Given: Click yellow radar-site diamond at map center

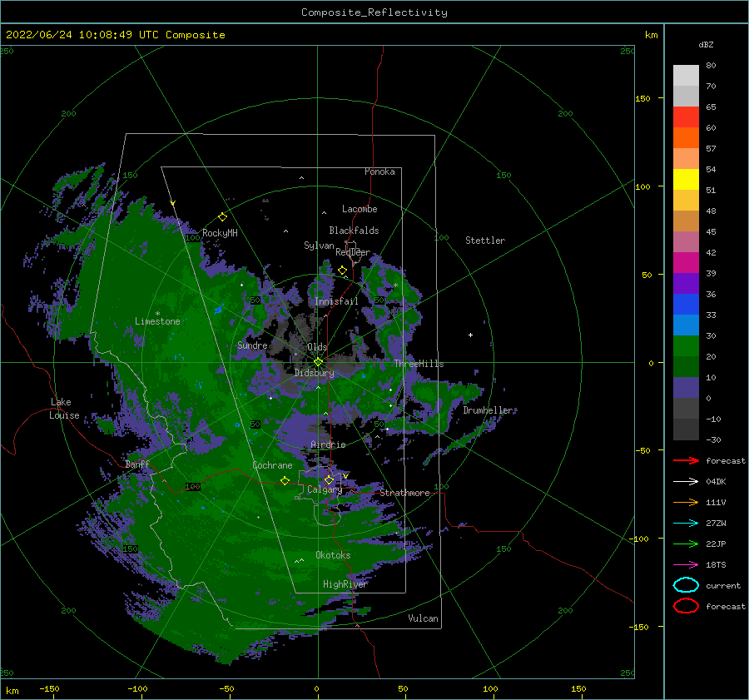Looking at the screenshot, I should tap(318, 362).
